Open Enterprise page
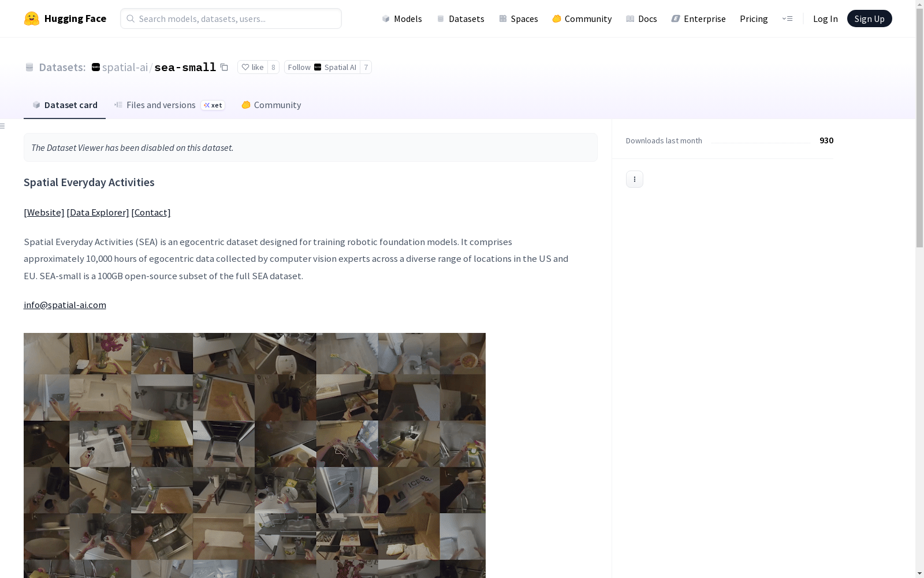 (x=698, y=18)
